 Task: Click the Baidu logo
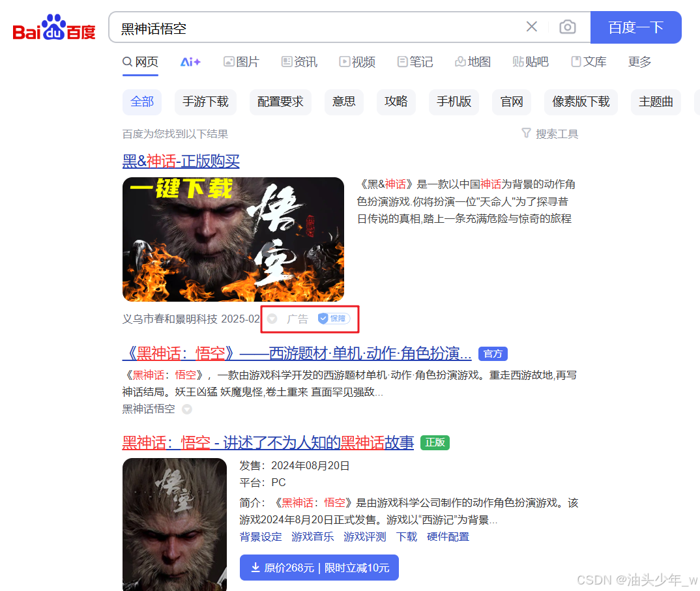click(x=54, y=28)
